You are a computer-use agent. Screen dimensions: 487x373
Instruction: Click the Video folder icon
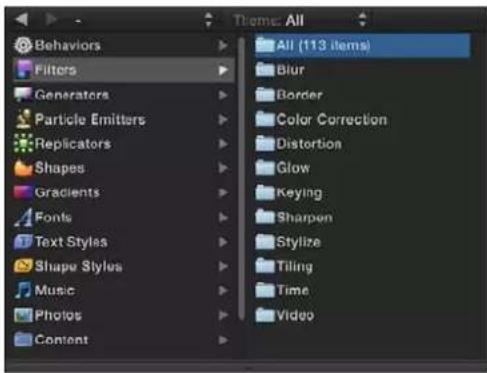[x=265, y=315]
